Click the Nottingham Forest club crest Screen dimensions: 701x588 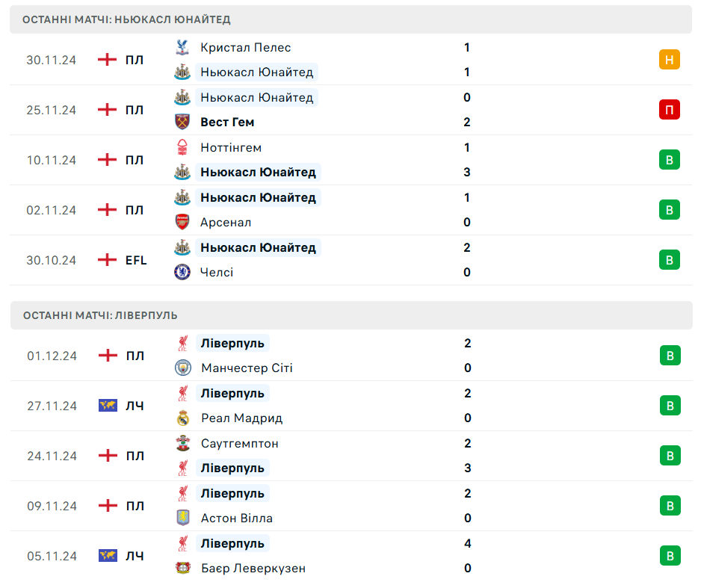coord(182,147)
